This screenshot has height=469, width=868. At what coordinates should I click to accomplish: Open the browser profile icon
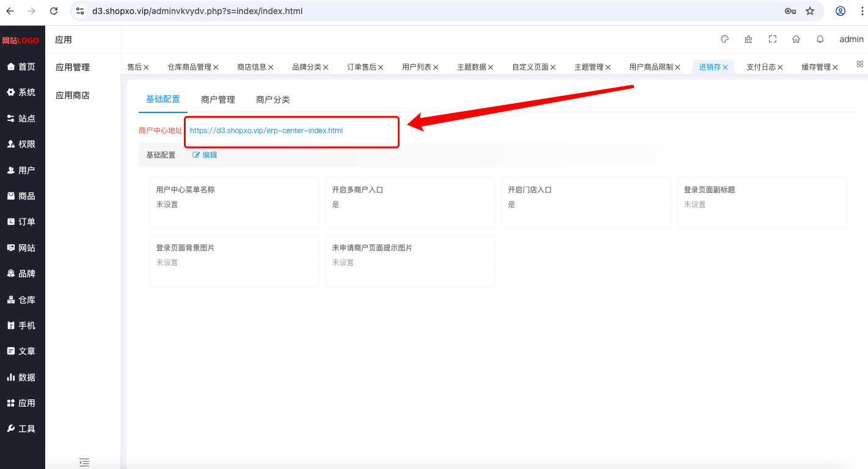(841, 11)
